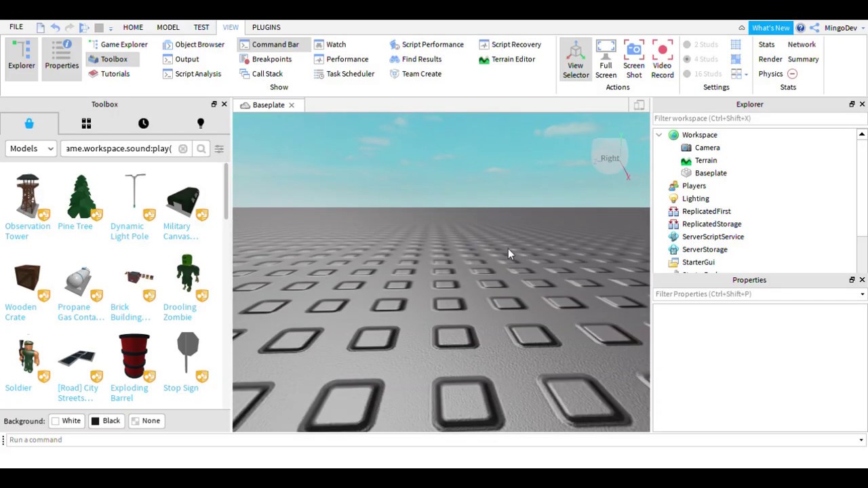Set toolbox background to Black
Viewport: 868px width, 488px height.
[x=106, y=421]
